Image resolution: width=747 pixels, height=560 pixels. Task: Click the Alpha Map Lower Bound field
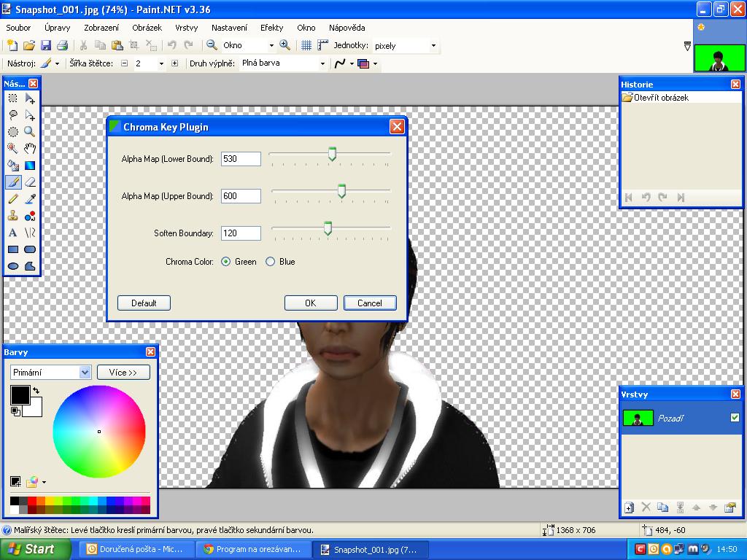tap(241, 159)
